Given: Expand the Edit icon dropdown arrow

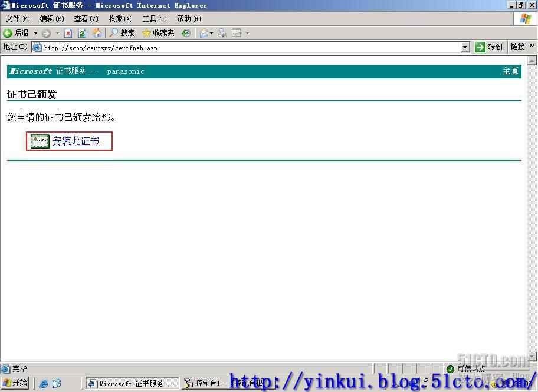Looking at the screenshot, I should 247,33.
